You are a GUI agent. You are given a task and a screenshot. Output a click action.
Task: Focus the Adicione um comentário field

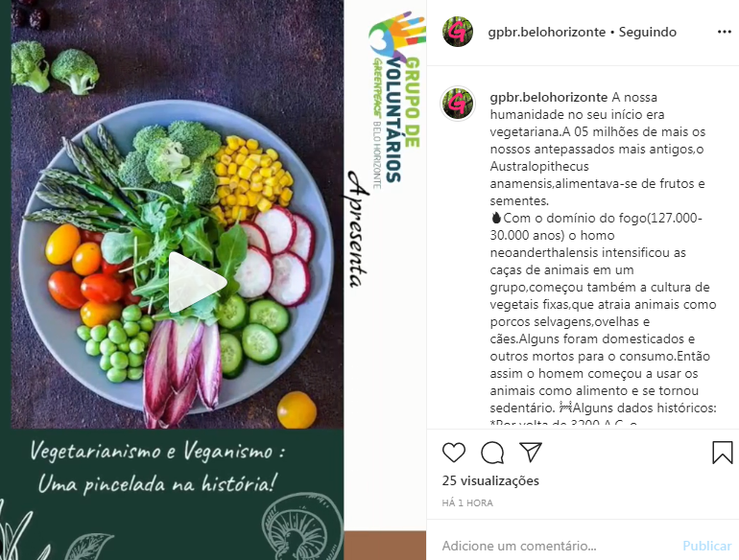click(x=556, y=546)
